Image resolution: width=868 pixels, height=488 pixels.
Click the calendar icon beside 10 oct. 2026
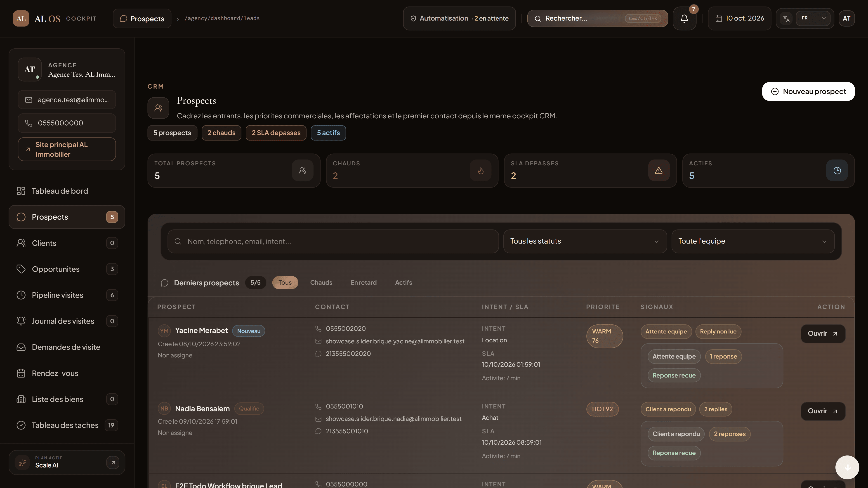click(x=718, y=19)
